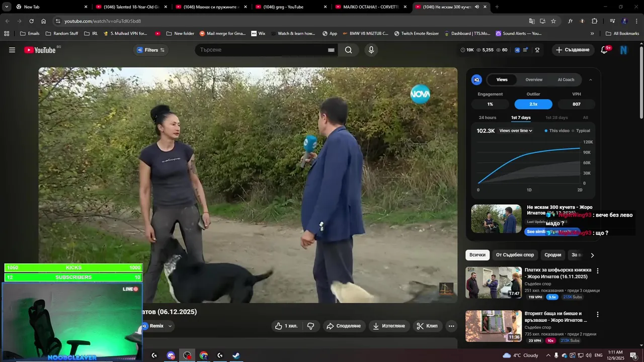Expand the Remix dropdown arrow
Screen dimensions: 644x362
(170, 326)
